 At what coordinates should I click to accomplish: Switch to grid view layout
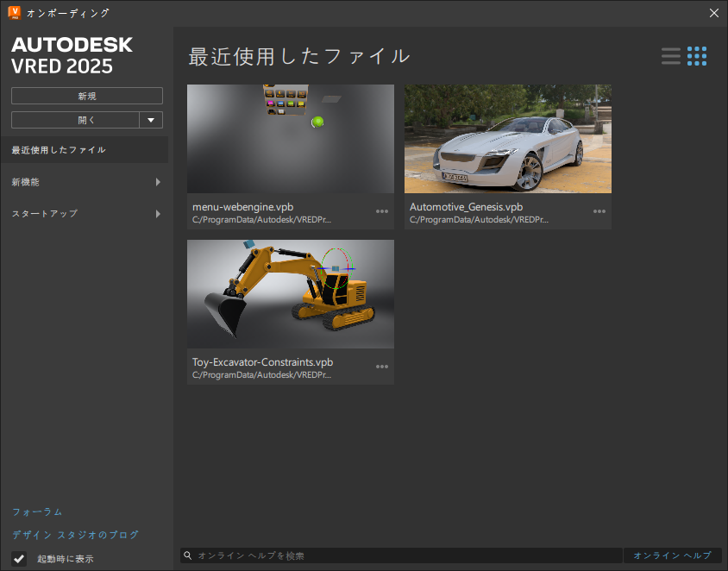[697, 56]
